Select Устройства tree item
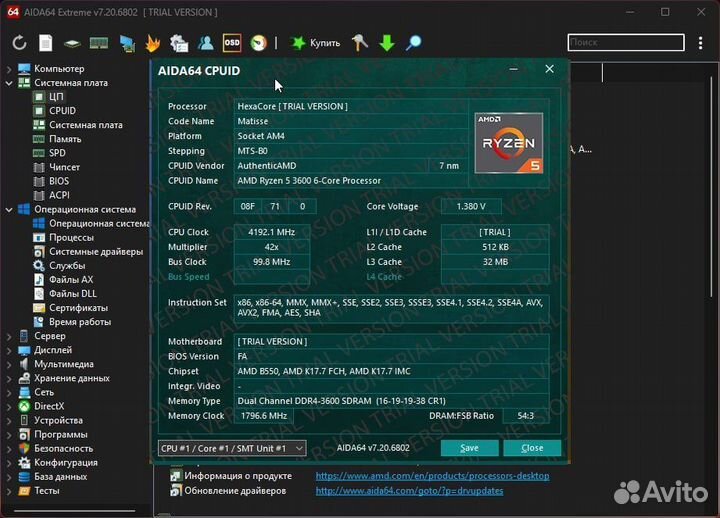The width and height of the screenshot is (720, 518). tap(58, 420)
